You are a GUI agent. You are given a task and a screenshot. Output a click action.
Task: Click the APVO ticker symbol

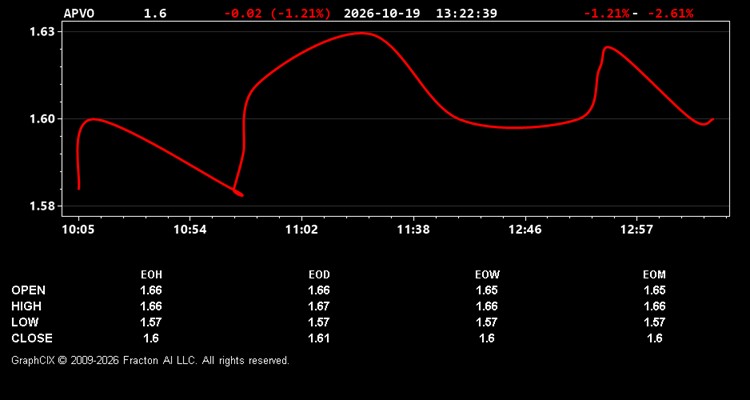click(x=79, y=13)
